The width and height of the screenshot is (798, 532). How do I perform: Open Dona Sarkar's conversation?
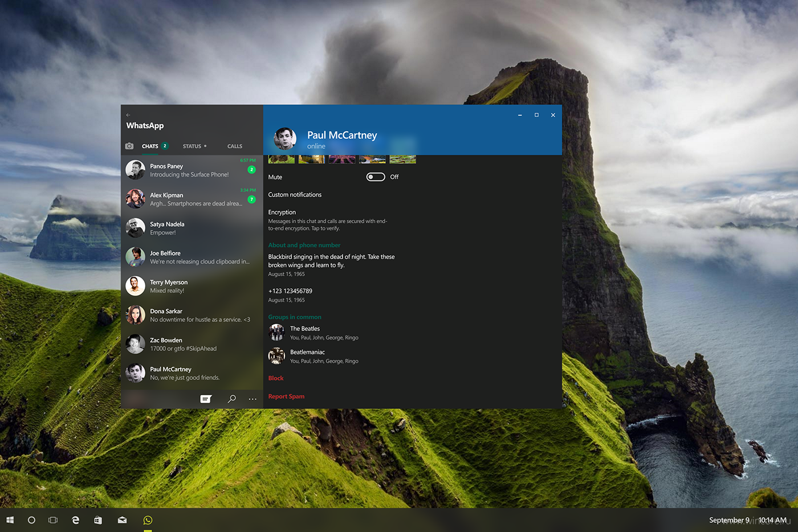[192, 315]
